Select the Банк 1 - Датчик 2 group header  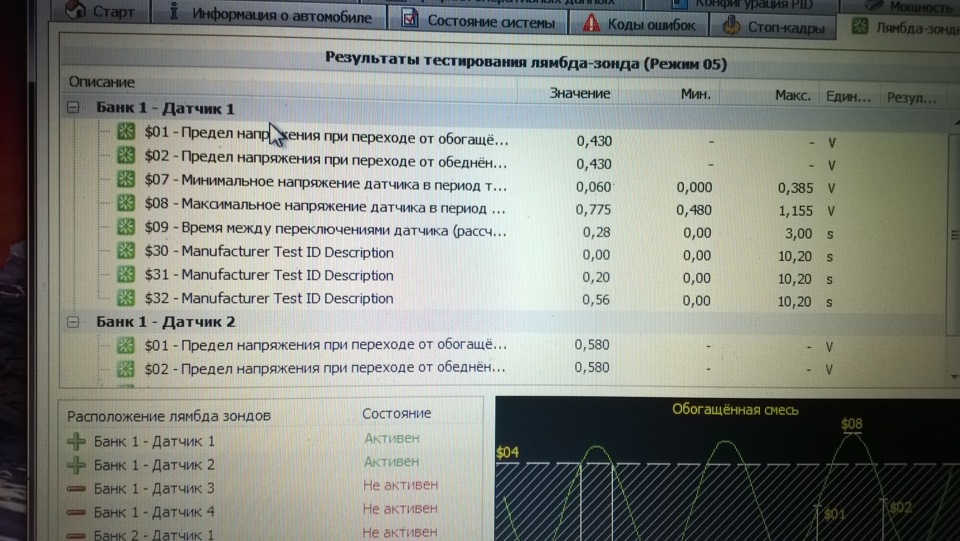click(x=165, y=322)
